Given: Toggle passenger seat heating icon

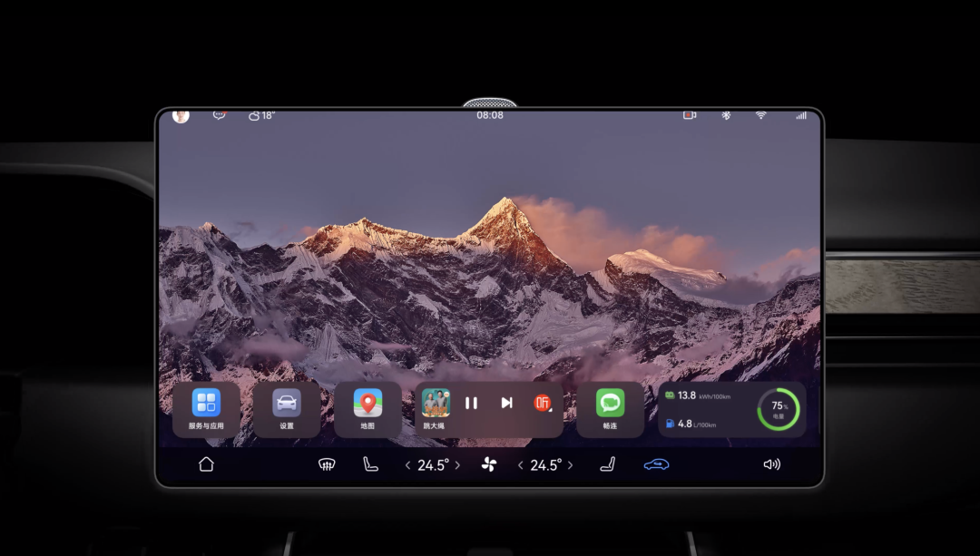Looking at the screenshot, I should coord(607,464).
